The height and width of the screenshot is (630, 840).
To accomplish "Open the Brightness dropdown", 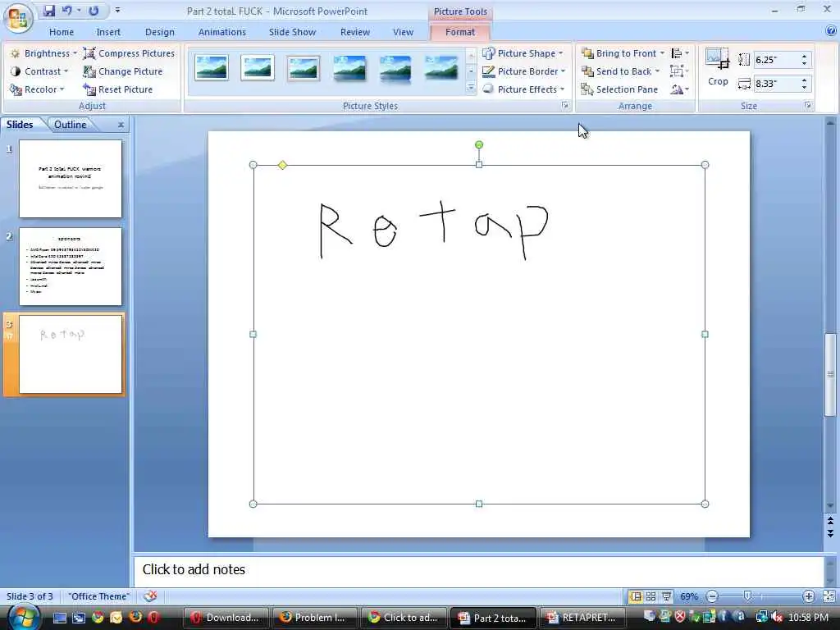I will pyautogui.click(x=44, y=53).
